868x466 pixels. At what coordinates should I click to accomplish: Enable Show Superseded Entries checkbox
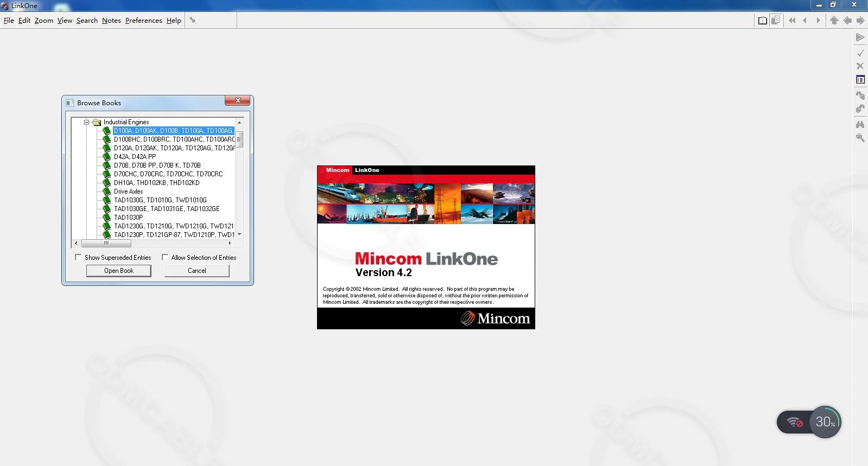78,257
